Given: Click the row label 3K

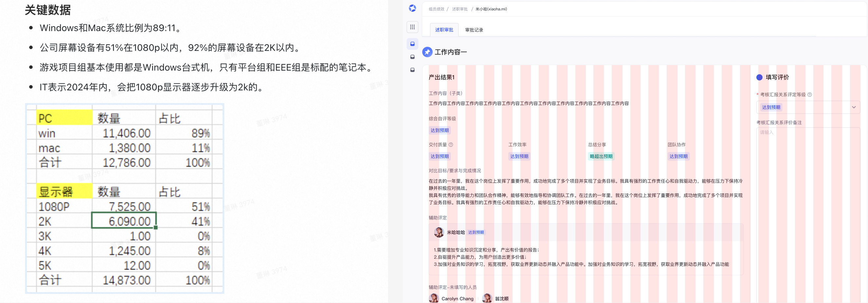Looking at the screenshot, I should 45,236.
